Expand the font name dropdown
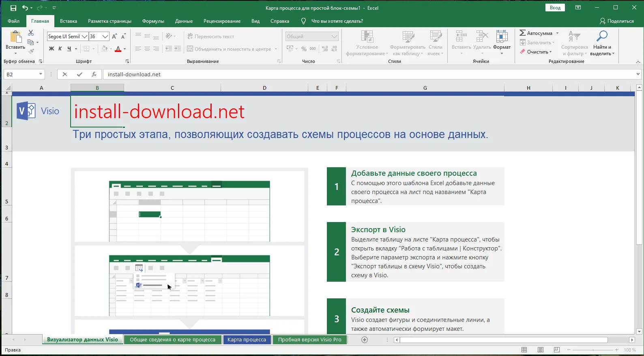This screenshot has width=644, height=356. pos(85,37)
